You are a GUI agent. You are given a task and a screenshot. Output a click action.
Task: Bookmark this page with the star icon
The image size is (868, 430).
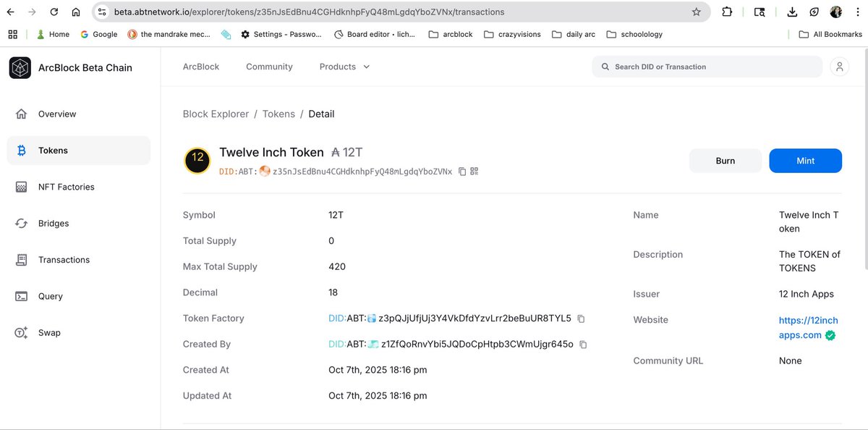click(696, 12)
